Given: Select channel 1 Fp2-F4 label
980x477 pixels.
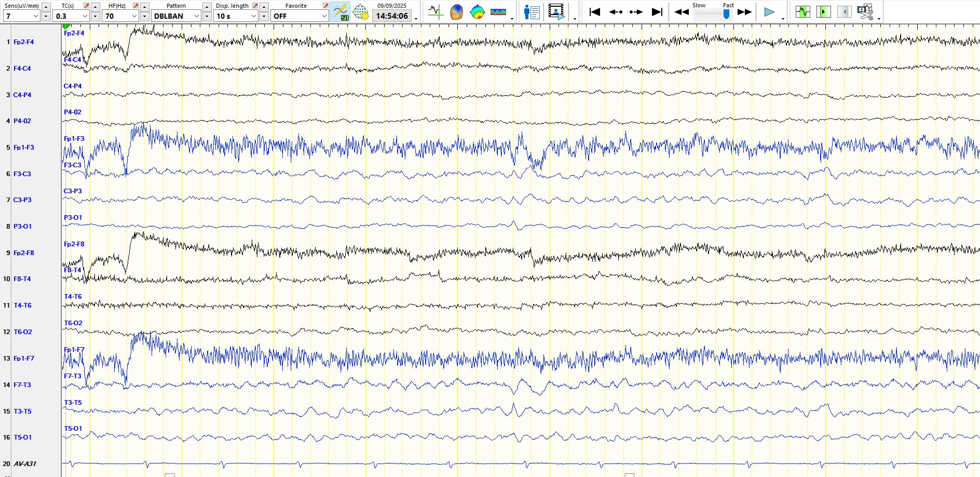Looking at the screenshot, I should click(x=23, y=42).
